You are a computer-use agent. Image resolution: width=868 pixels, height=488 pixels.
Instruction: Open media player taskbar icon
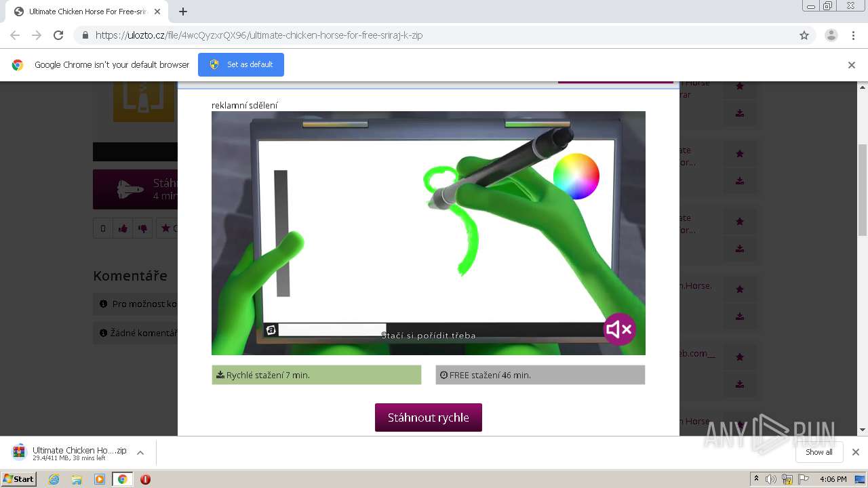[x=100, y=479]
